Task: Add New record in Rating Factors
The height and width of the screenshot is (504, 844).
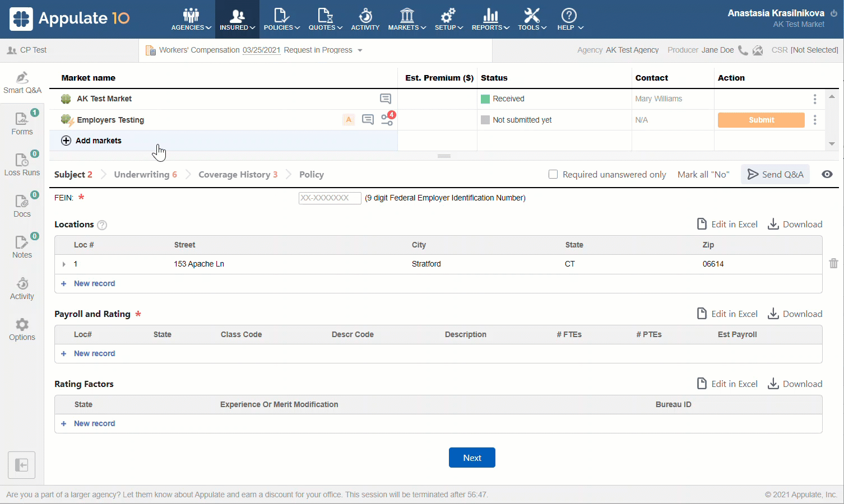Action: click(x=88, y=423)
